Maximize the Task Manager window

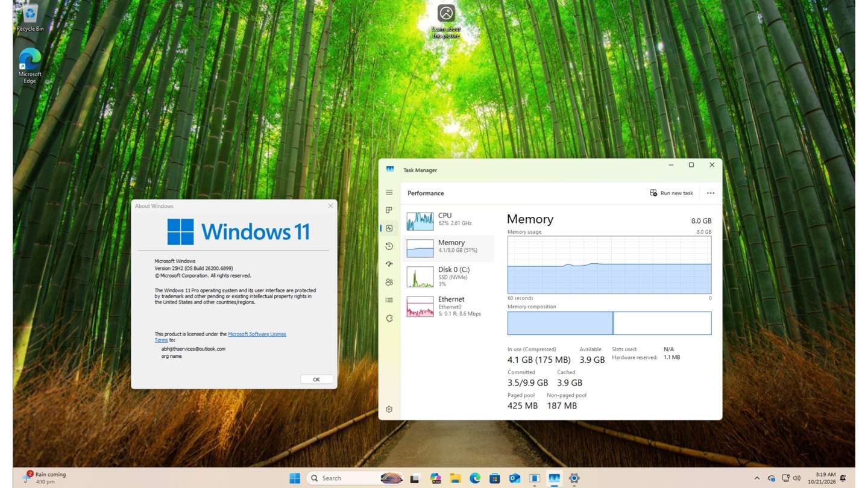pos(691,165)
